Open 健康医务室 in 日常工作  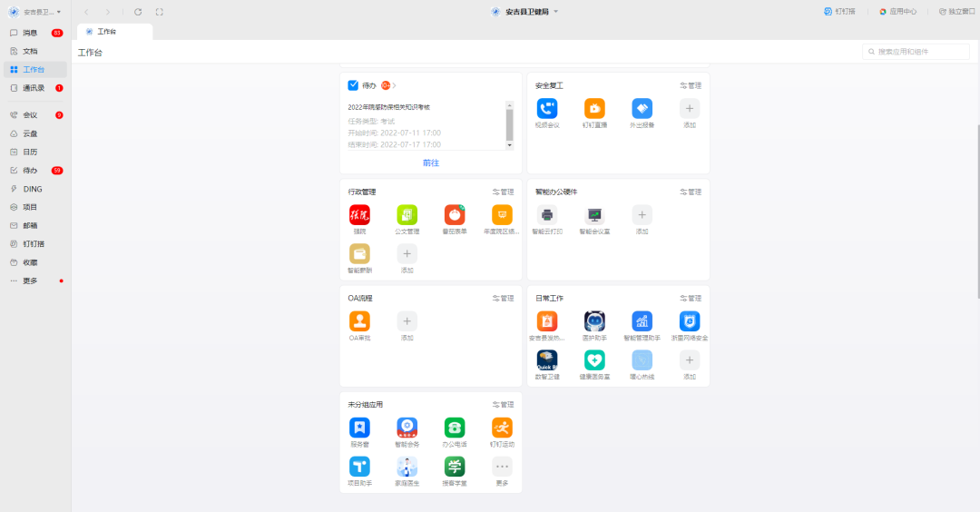pos(594,360)
